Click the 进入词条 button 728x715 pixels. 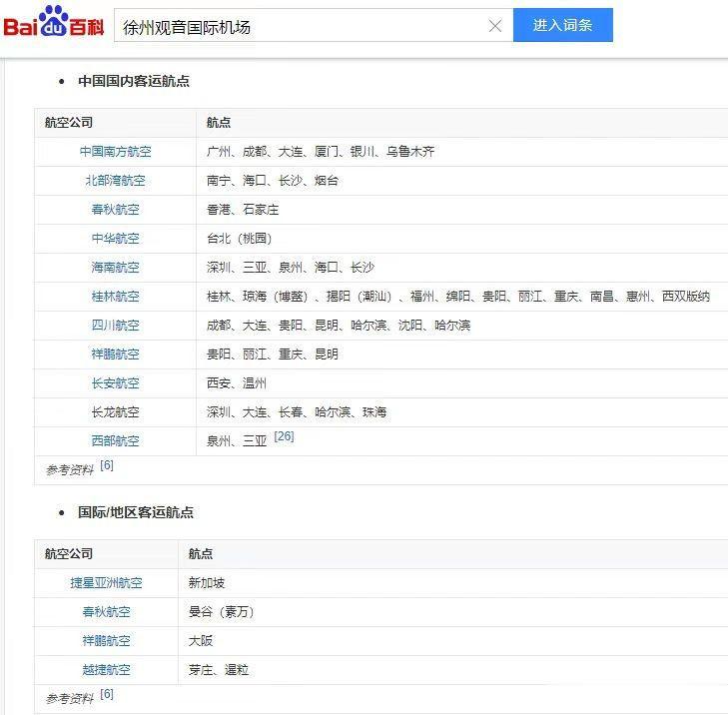coord(562,25)
